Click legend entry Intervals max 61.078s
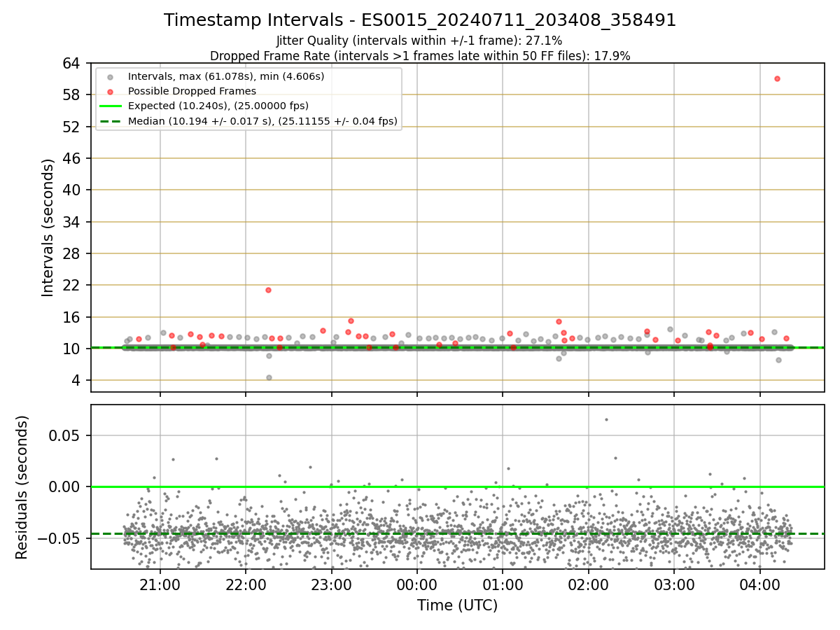Viewport: 840px width, 630px height. tap(226, 76)
